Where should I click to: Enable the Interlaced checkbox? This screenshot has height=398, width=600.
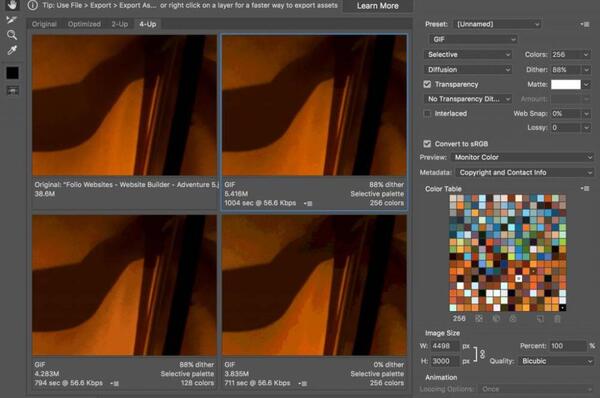(427, 113)
